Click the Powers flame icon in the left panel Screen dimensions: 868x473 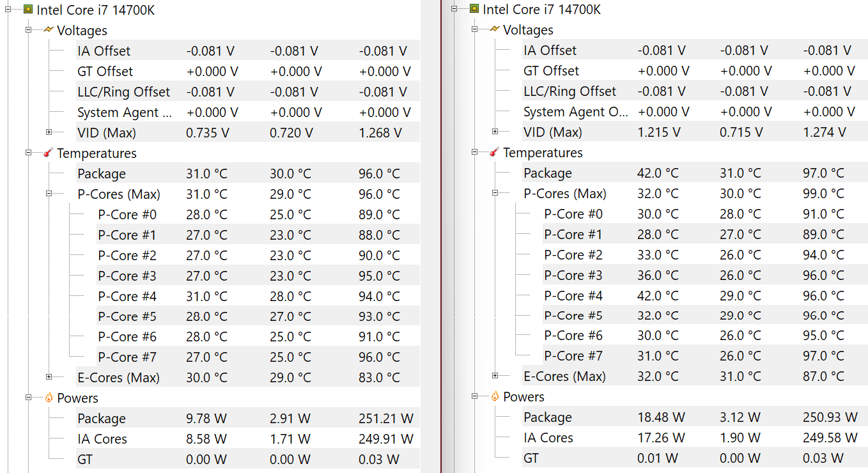[49, 398]
